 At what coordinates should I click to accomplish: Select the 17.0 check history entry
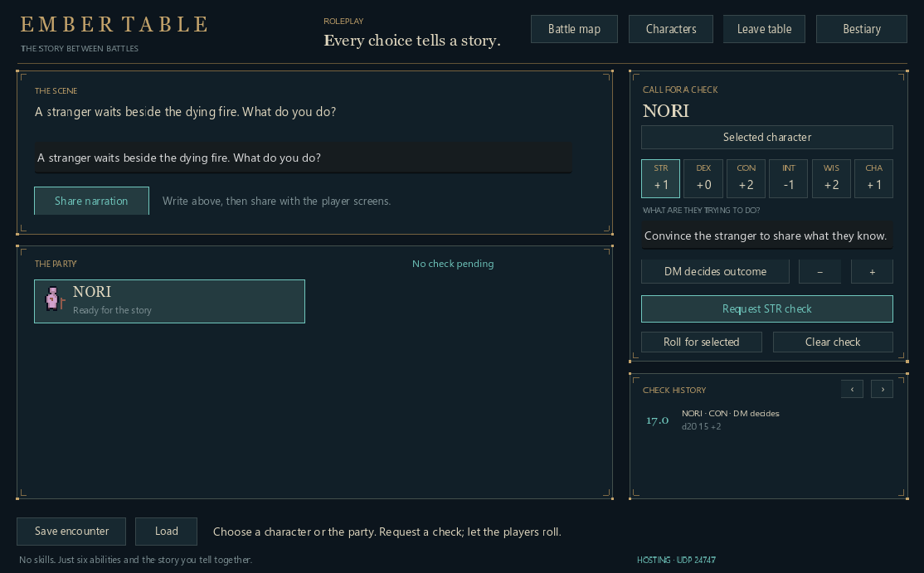pos(767,420)
